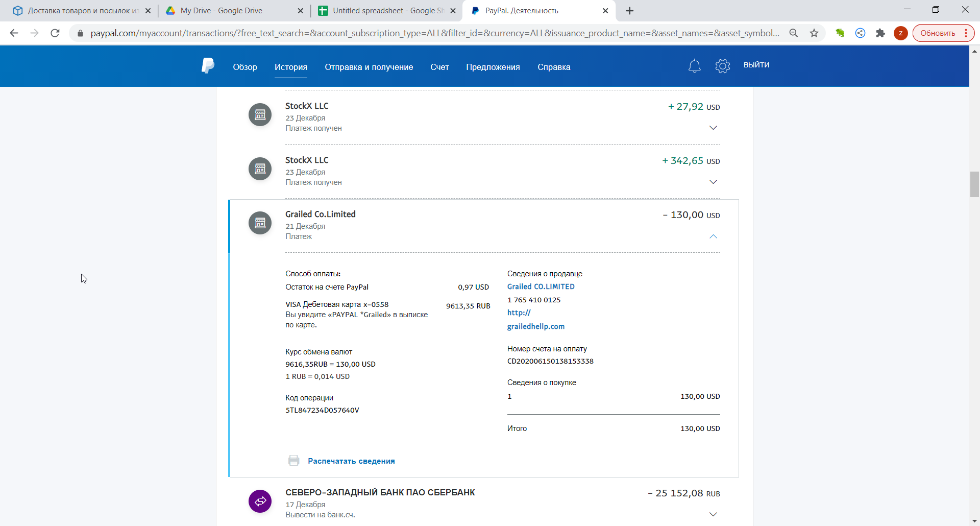Image resolution: width=980 pixels, height=526 pixels.
Task: Click the browser address bar URL
Action: click(434, 33)
